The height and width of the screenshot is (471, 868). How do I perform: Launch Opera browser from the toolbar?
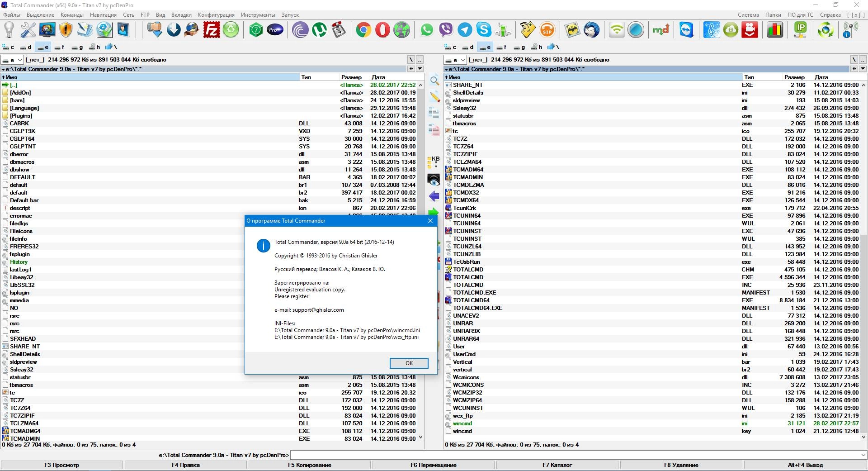pyautogui.click(x=383, y=30)
